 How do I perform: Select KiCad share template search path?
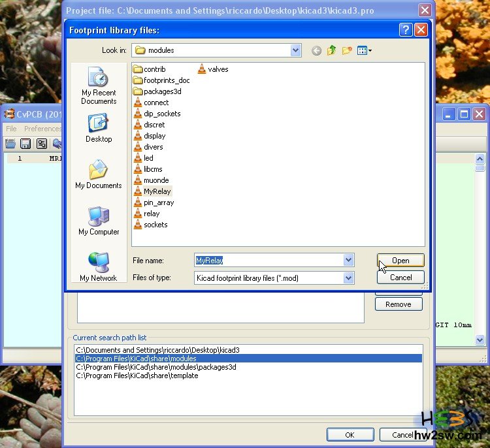[x=137, y=376]
